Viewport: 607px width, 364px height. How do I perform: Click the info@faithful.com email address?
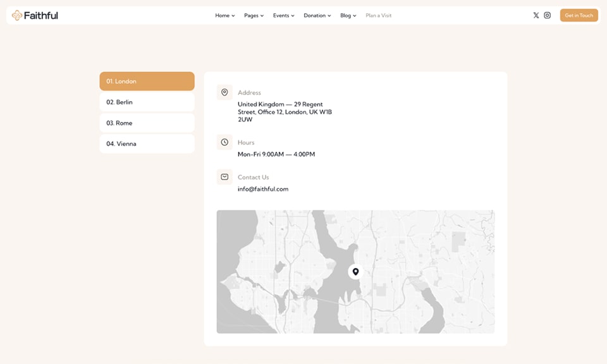point(263,189)
